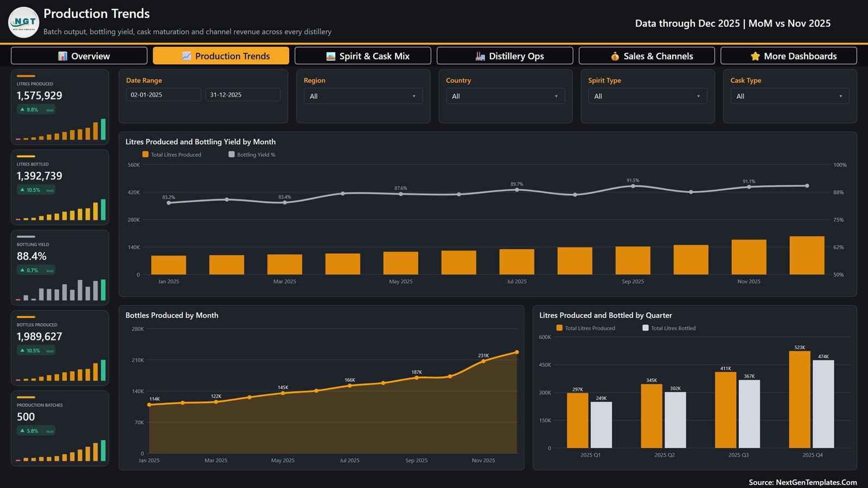Screen dimensions: 868x488
Task: Click the NGT logo in the header
Action: point(24,22)
